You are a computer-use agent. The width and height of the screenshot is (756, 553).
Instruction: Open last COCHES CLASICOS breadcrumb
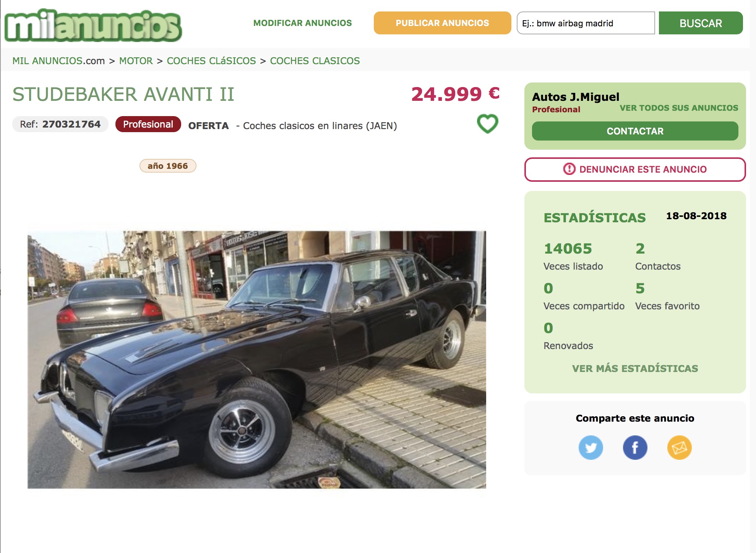coord(315,61)
